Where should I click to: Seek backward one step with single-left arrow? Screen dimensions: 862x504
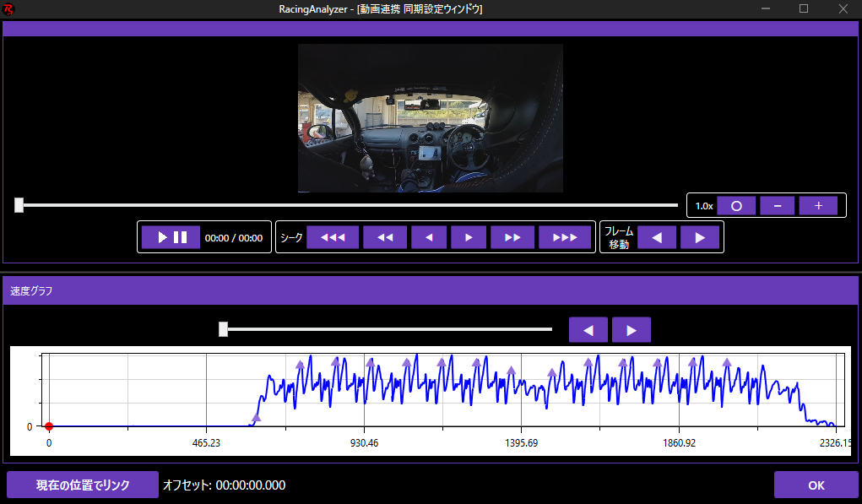pos(428,237)
